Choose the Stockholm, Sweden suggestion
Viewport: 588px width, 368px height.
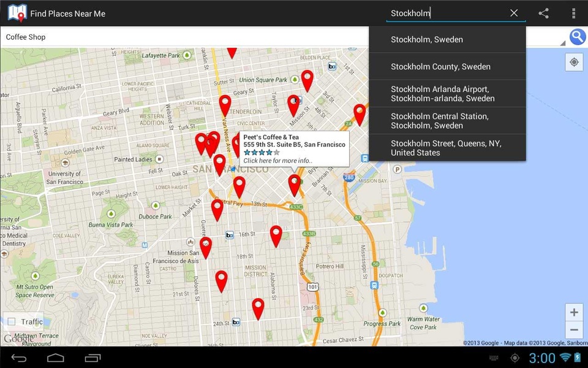(x=447, y=39)
